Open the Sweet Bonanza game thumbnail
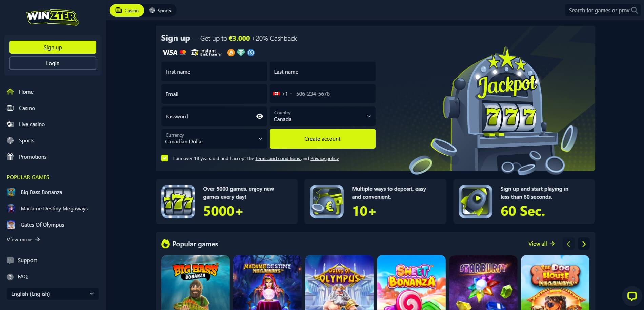 point(411,283)
